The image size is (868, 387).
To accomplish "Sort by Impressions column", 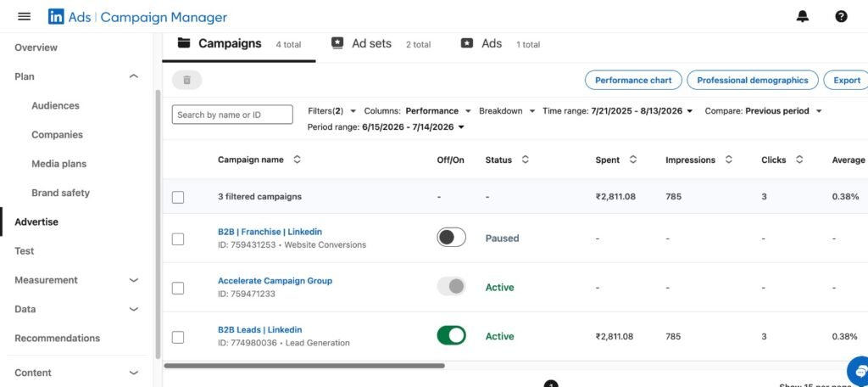I will [x=729, y=160].
